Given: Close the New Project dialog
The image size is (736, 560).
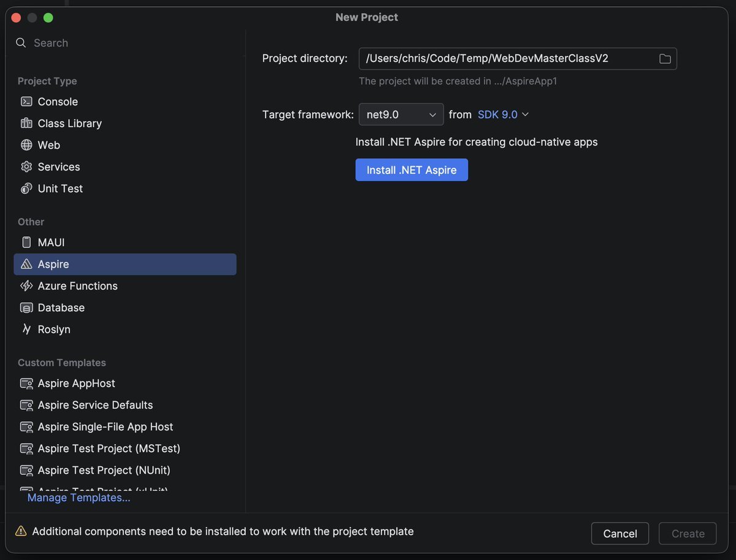Looking at the screenshot, I should [17, 18].
